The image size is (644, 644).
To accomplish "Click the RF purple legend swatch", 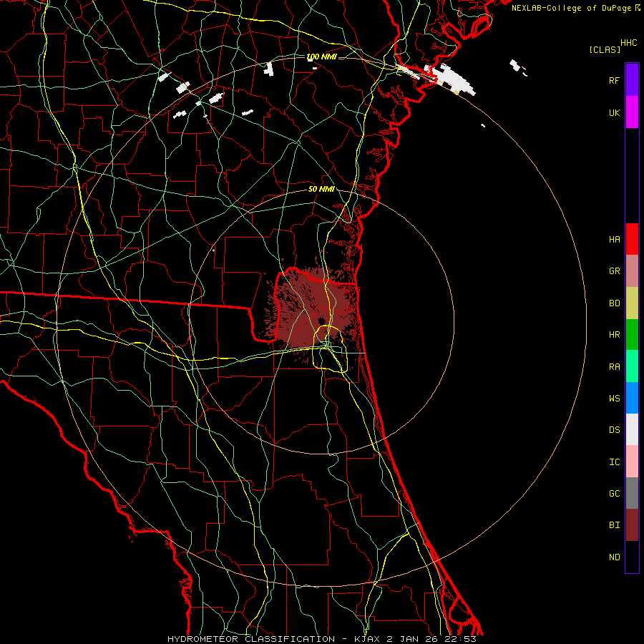I will click(632, 80).
